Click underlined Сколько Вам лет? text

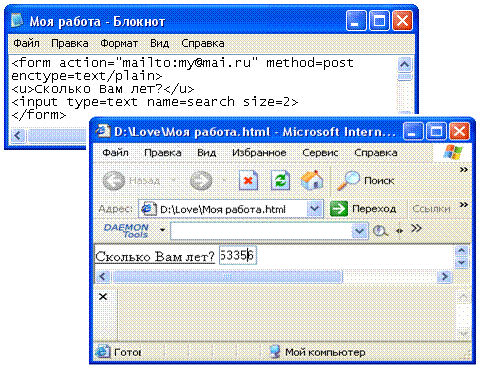tap(155, 256)
